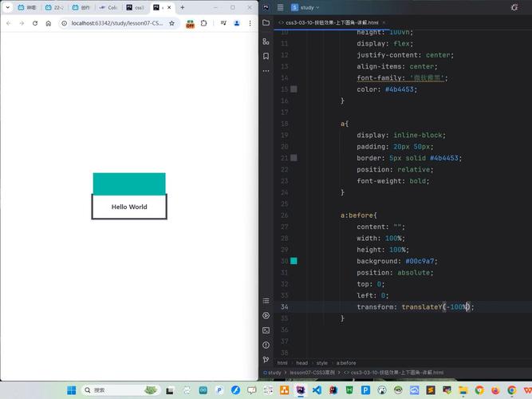The image size is (532, 399).
Task: Reload the page in Chrome
Action: [x=35, y=23]
